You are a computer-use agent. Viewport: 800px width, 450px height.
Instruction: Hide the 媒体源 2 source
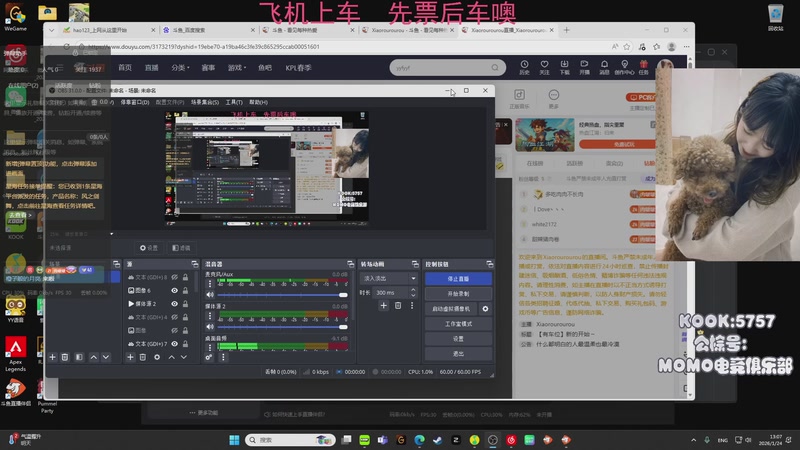(174, 304)
